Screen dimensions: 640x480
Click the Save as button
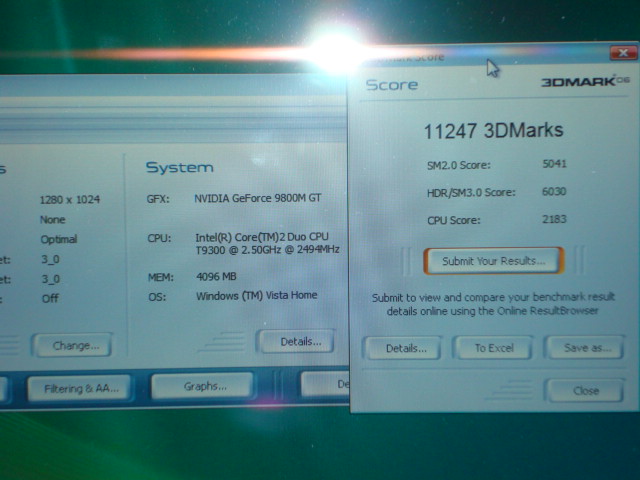coord(586,347)
